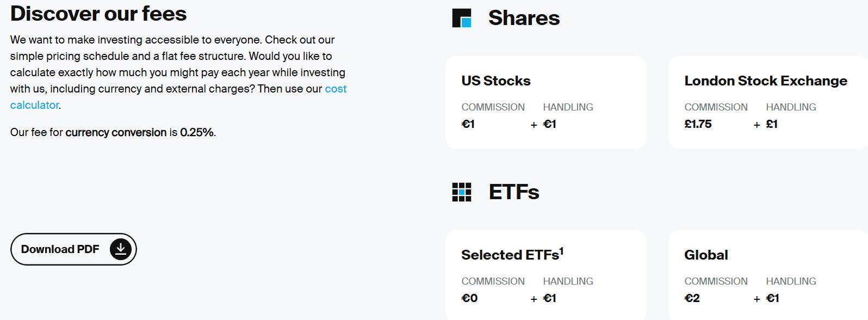Select the US Stocks card title

[496, 81]
